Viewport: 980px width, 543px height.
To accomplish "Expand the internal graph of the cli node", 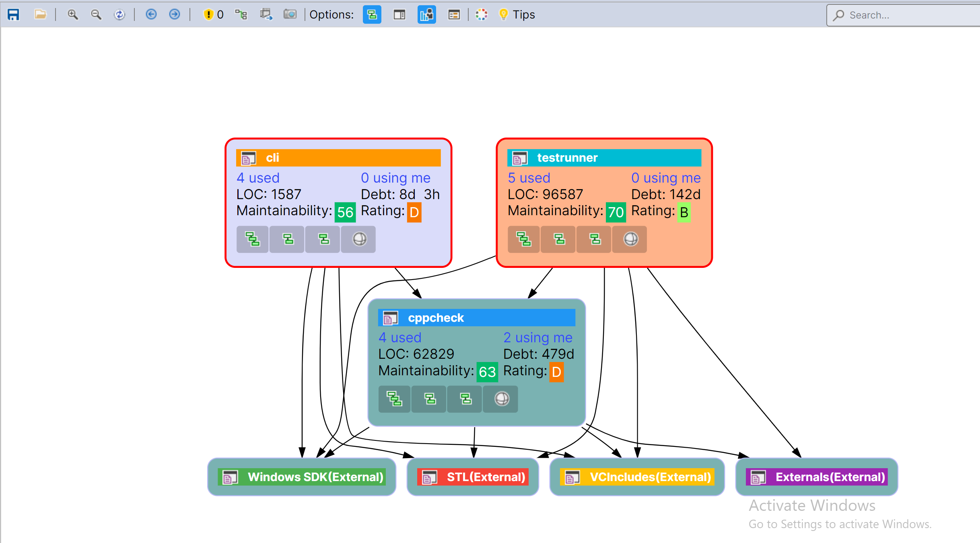I will (x=252, y=239).
